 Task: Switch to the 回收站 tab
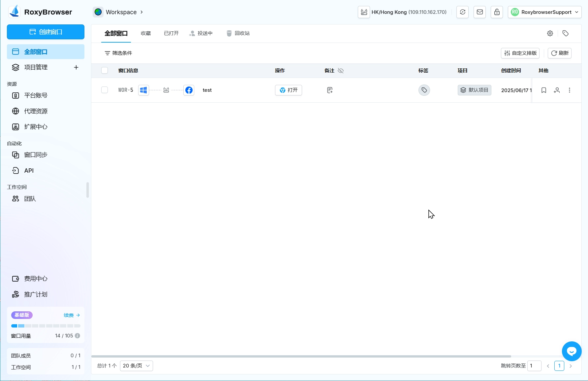[x=238, y=33]
